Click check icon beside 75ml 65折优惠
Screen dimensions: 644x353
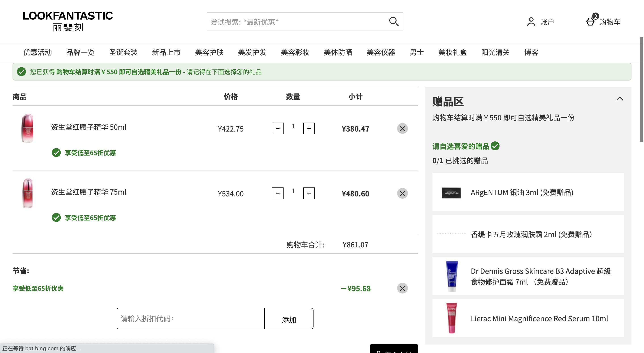[56, 217]
